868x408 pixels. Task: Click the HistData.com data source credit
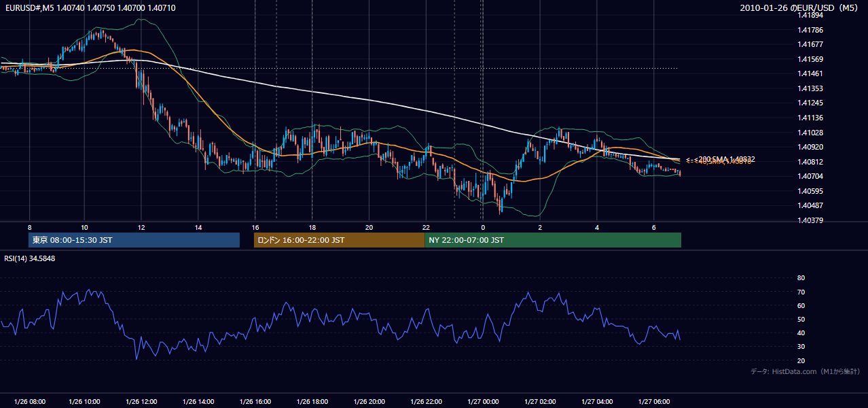tap(805, 371)
